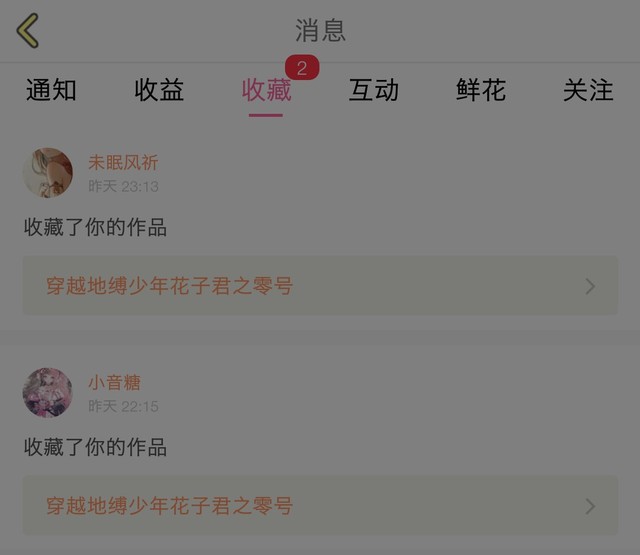The height and width of the screenshot is (555, 640).
Task: Go to the 关注 tab
Action: pos(588,90)
